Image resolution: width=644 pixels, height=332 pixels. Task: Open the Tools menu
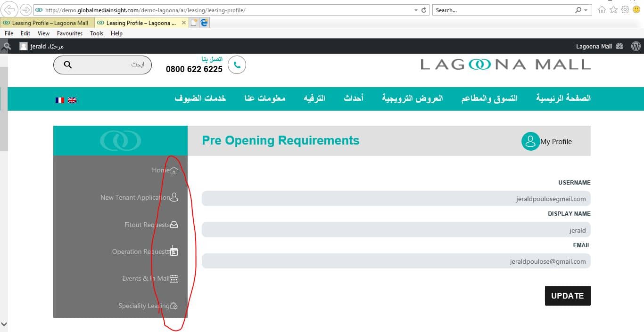pos(97,33)
